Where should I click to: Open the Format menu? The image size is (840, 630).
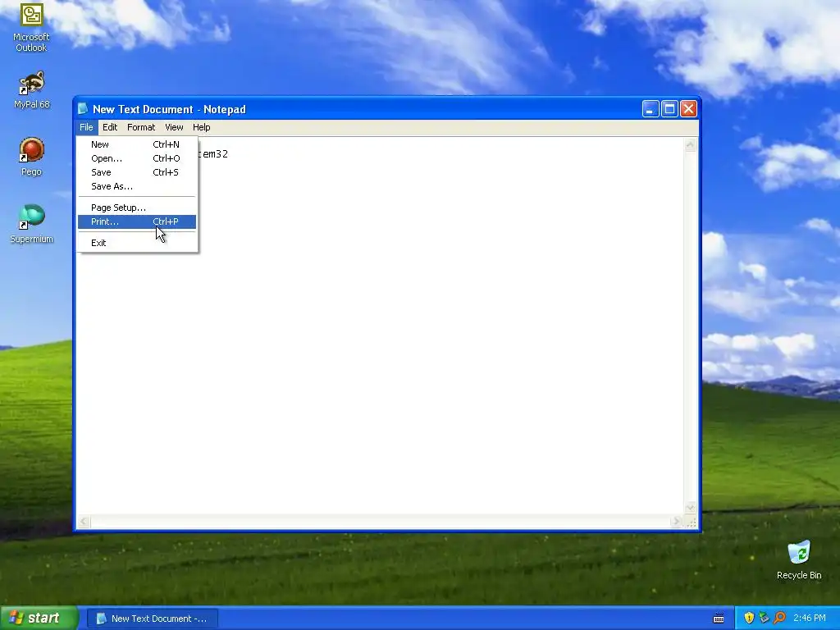coord(141,127)
